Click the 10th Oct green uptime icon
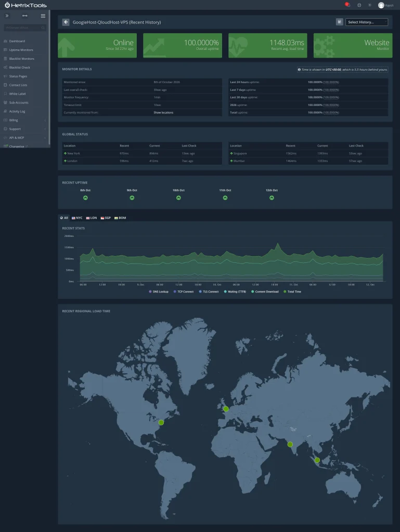This screenshot has height=532, width=400. (x=178, y=198)
